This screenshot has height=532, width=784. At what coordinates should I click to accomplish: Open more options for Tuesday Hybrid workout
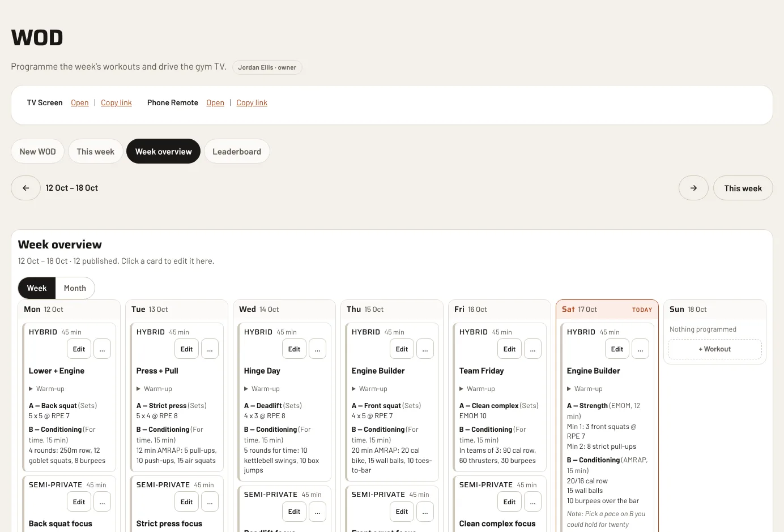[x=210, y=349]
